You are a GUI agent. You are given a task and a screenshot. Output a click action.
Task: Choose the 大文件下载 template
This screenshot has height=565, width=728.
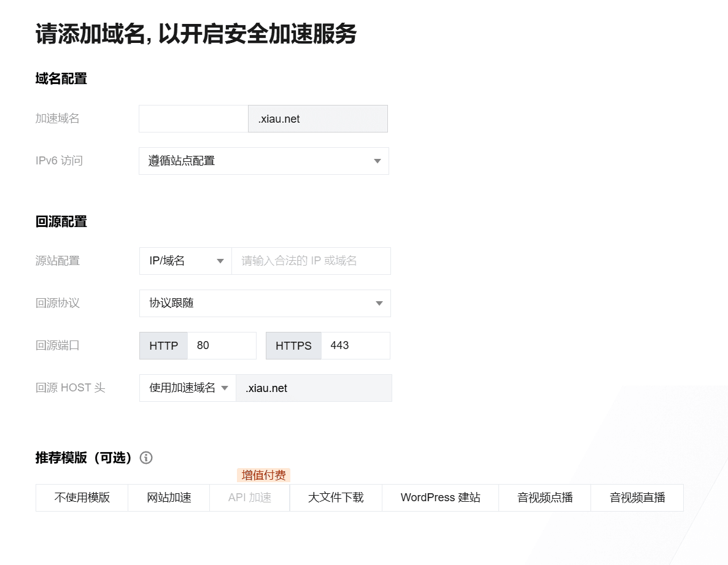click(336, 498)
